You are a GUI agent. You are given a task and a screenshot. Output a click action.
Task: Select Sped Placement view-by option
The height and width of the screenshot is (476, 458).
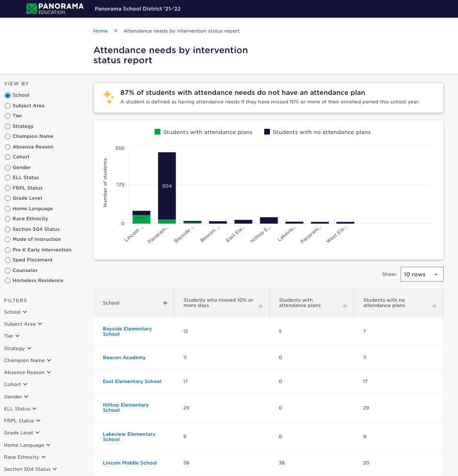click(x=8, y=260)
